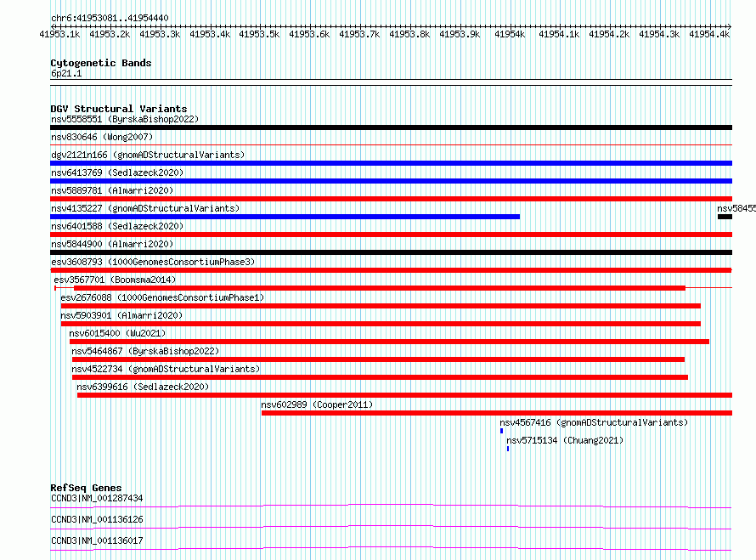Select the nsv6401588 (Sedlazeck2020) label
This screenshot has height=560, width=756.
click(117, 226)
